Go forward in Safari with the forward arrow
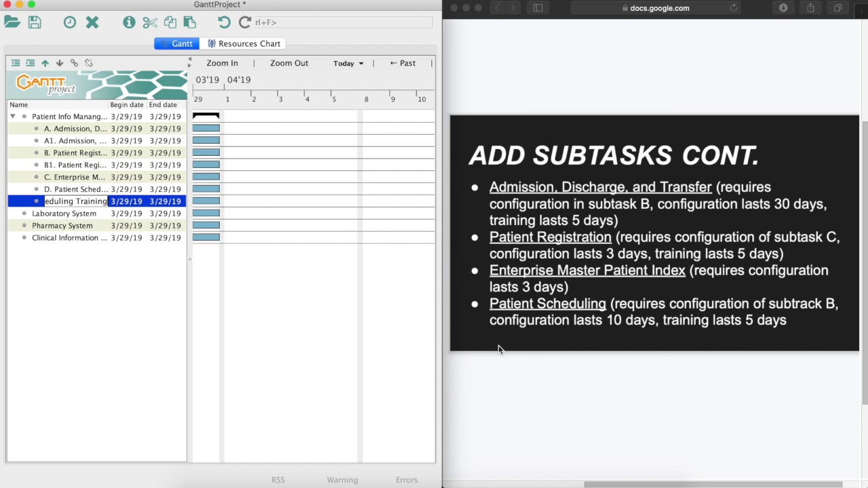The image size is (868, 488). coord(513,8)
